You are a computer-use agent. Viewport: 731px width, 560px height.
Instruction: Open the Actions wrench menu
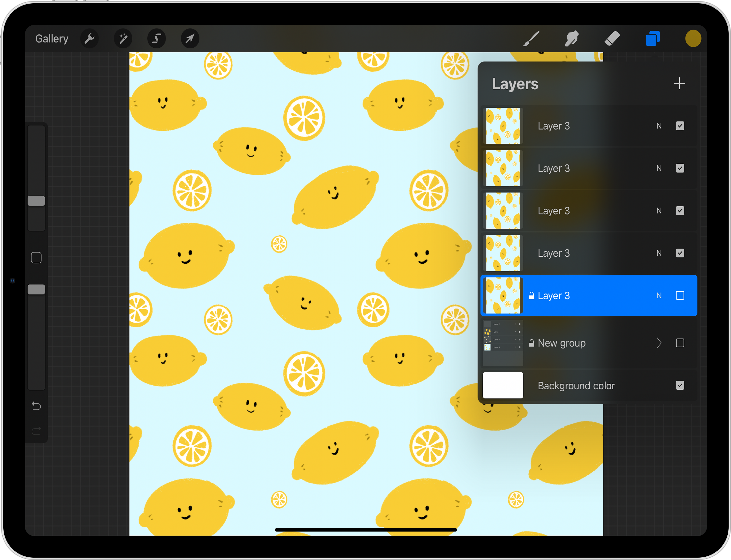click(89, 39)
